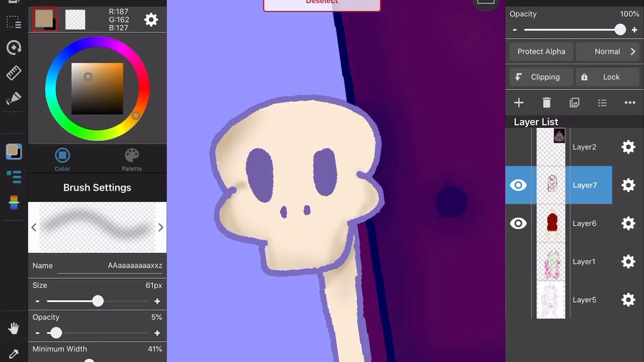The image size is (644, 362).
Task: Select the dashed rectangle selection tool
Action: tap(14, 22)
